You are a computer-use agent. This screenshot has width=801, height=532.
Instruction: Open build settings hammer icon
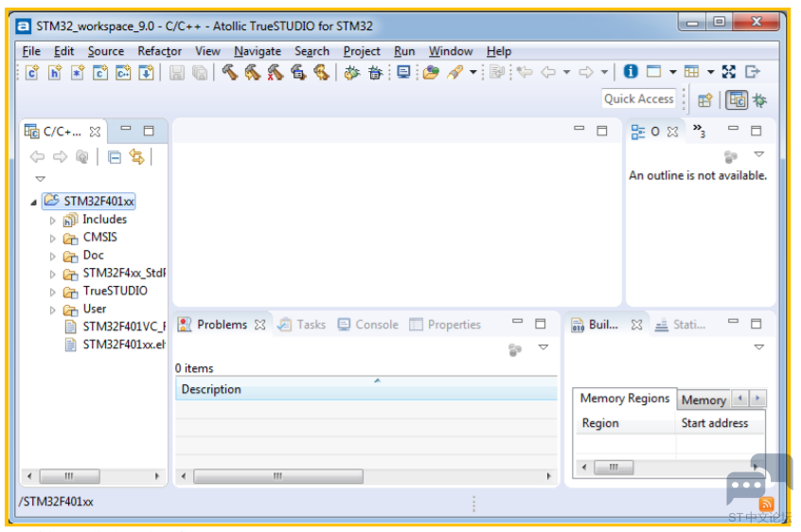pos(298,72)
